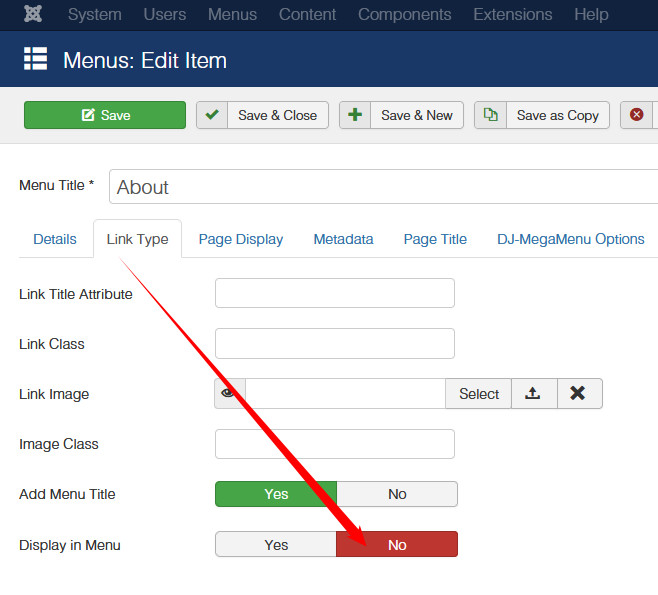Open the DJ-MegaMenu Options tab
The image size is (658, 595).
point(571,239)
